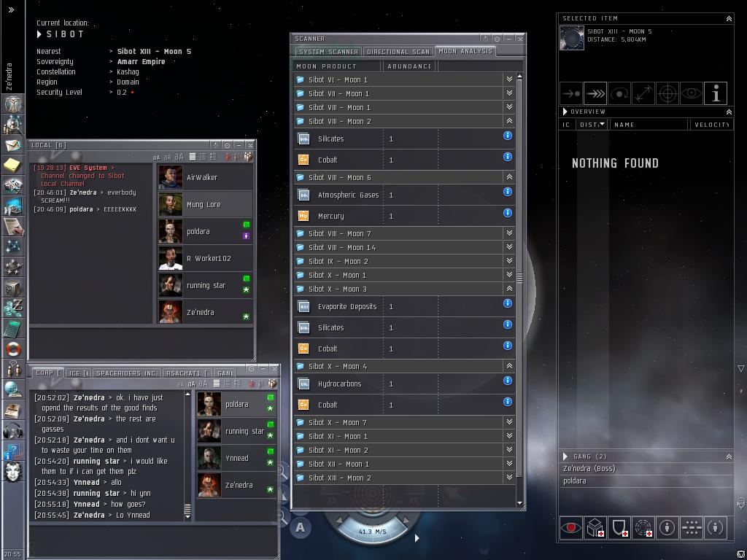Sort results by Abundance column header

point(409,66)
